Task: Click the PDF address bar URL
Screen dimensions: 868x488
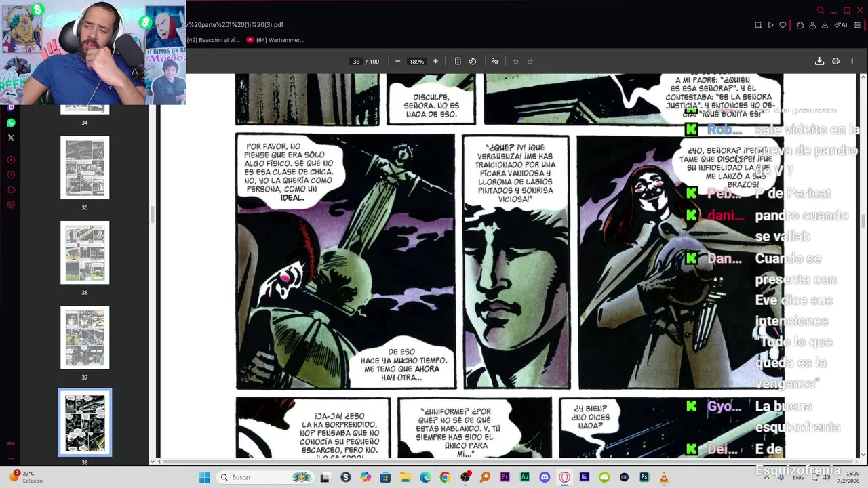Action: (235, 25)
